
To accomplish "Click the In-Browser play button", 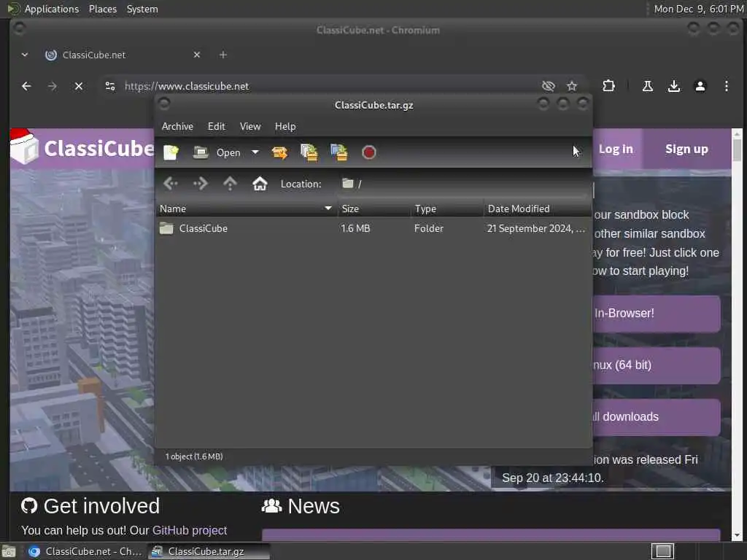I will [656, 314].
